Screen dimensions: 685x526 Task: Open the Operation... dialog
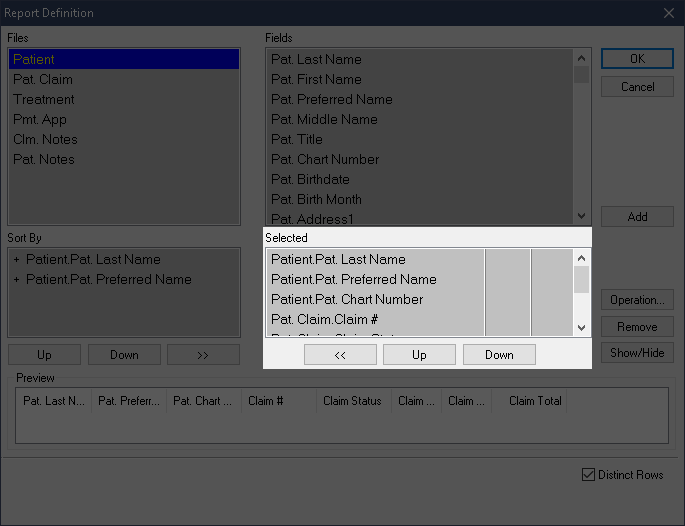tap(637, 300)
